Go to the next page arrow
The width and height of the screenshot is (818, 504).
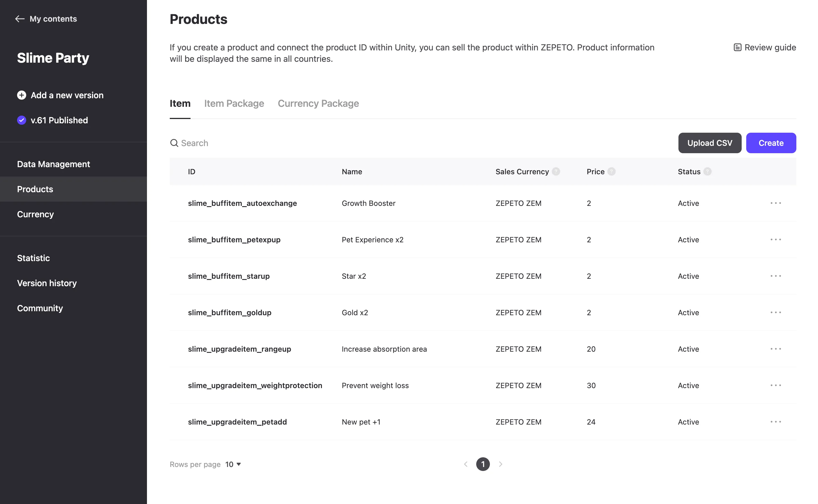tap(500, 464)
